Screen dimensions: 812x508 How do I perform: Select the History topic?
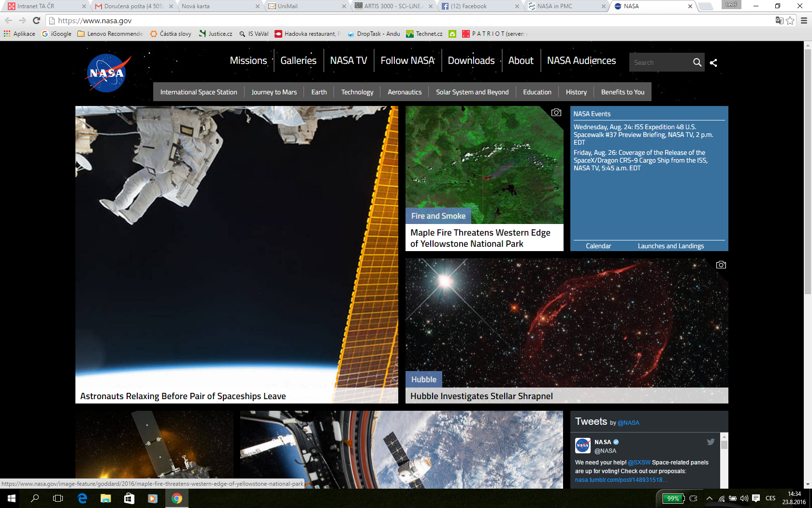(576, 92)
